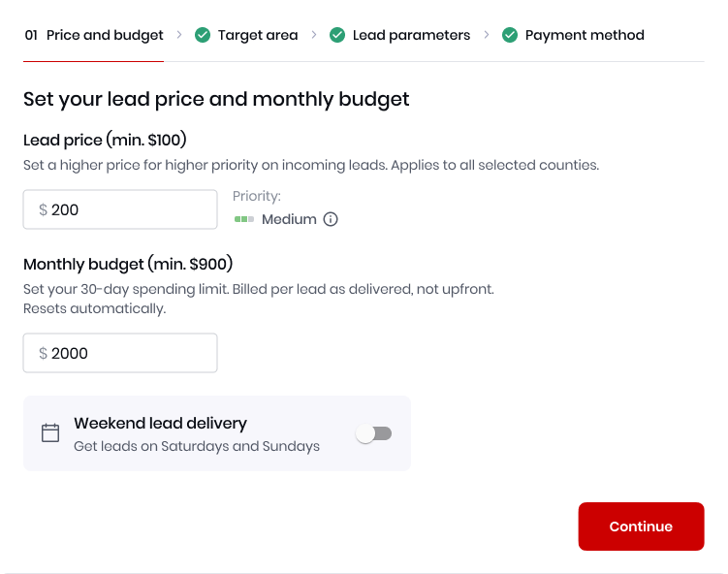This screenshot has height=574, width=728.
Task: Click the green checkmark beside Lead parameters
Action: pos(337,35)
